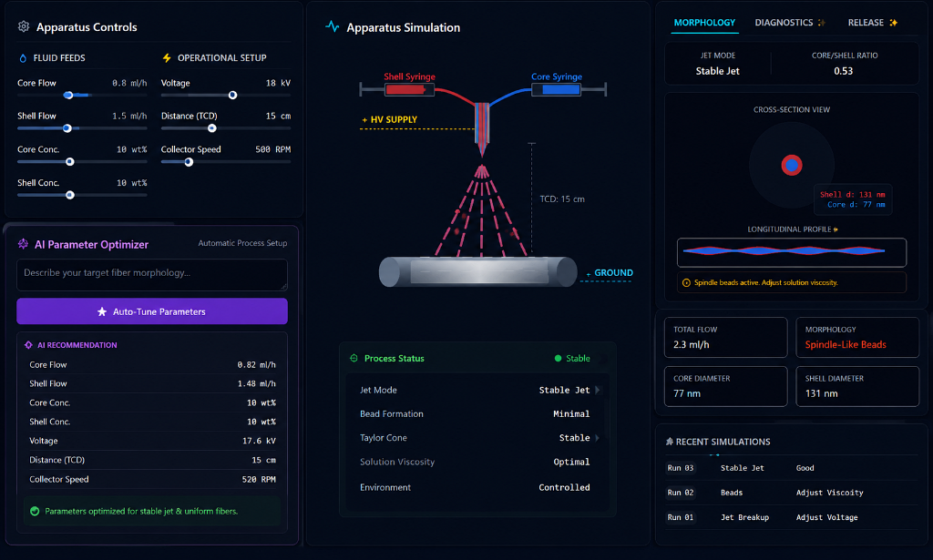This screenshot has height=560, width=933.
Task: Click the sparkle icon on Diagnostics tab
Action: pyautogui.click(x=822, y=23)
